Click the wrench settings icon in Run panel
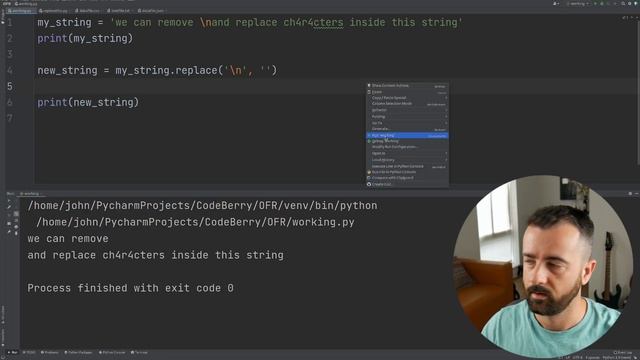 click(x=9, y=207)
